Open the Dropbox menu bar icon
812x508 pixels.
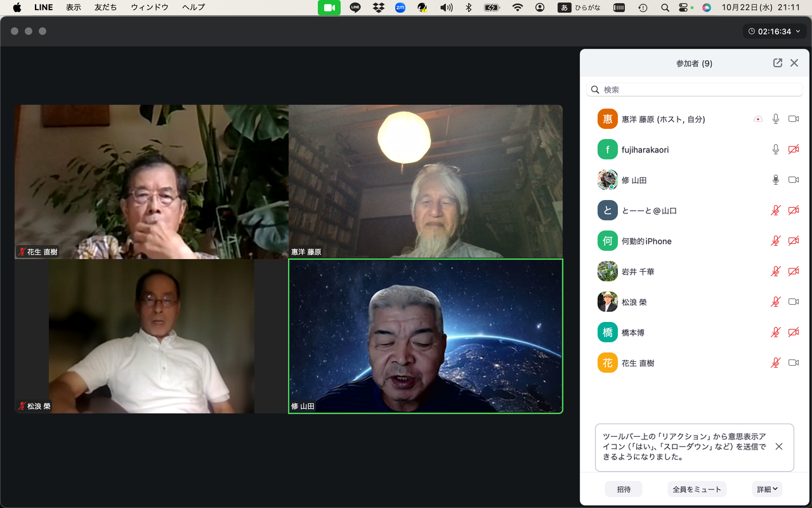click(379, 8)
